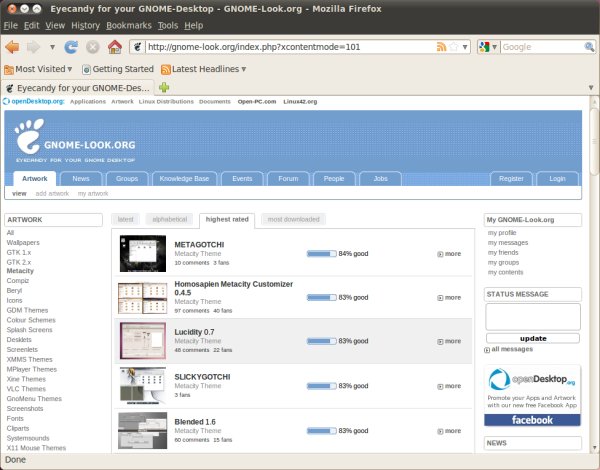The image size is (600, 470).
Task: Open the Most Visited bookmarks dropdown
Action: pos(39,69)
